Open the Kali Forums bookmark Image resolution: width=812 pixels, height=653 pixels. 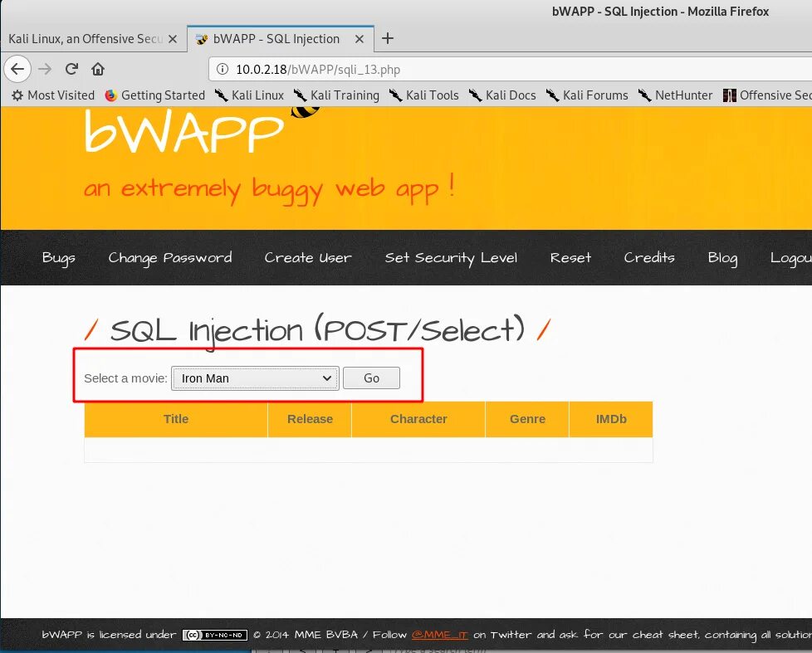[587, 95]
